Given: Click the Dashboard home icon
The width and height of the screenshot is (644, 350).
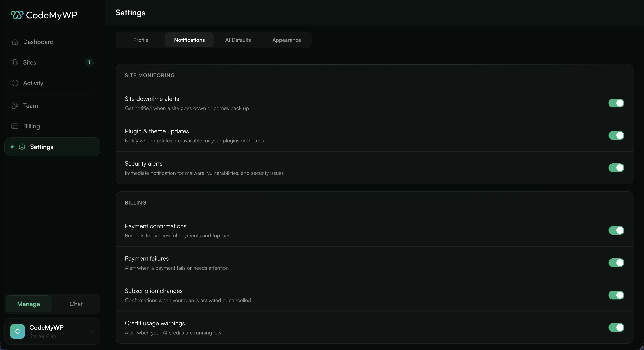Looking at the screenshot, I should [x=15, y=42].
